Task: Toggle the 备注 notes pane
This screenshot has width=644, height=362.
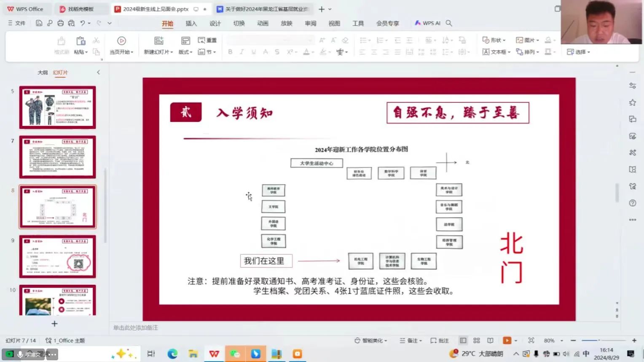Action: coord(410,341)
